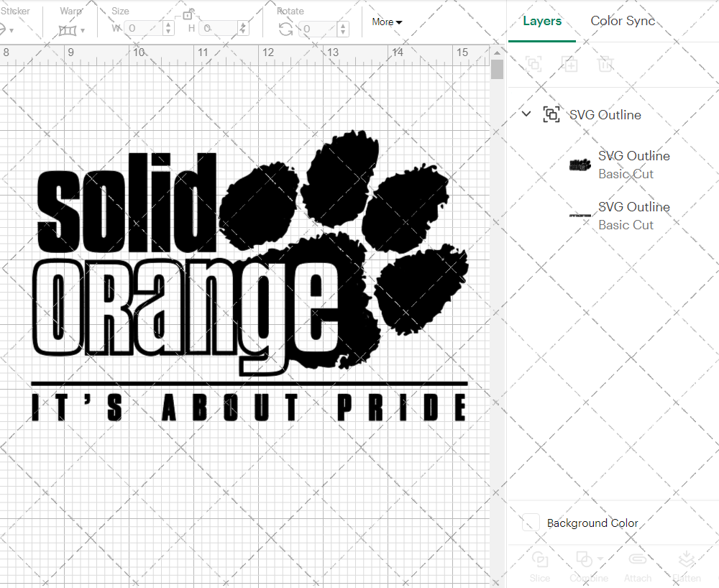This screenshot has height=588, width=719.
Task: Click the Basic Cut label on second layer
Action: 626,225
